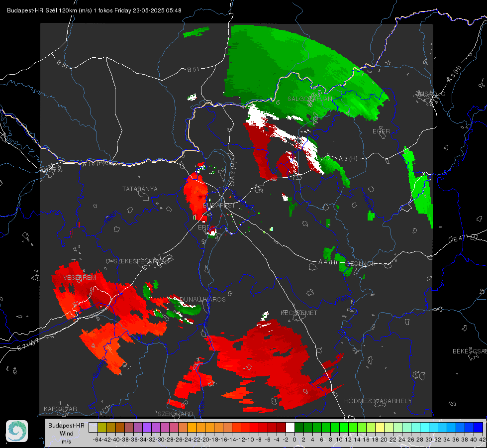Viewport: 487px width, 448px height.
Task: Click the 'BÉKÉSCSABA' city label
Action: click(x=470, y=351)
